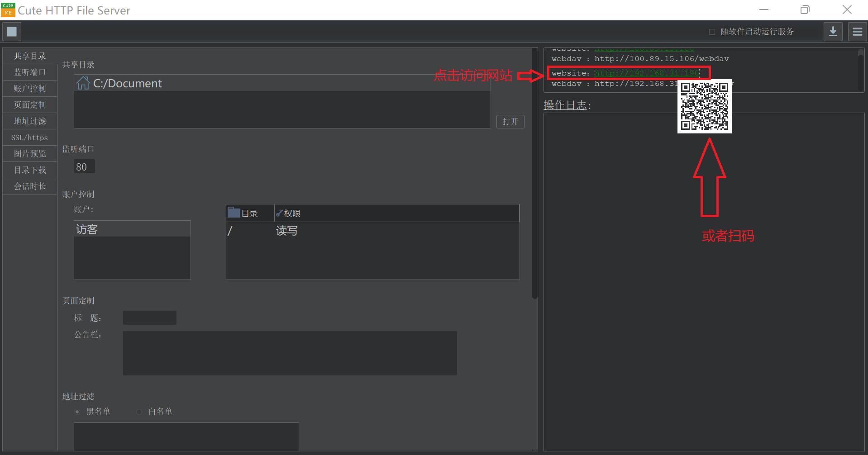This screenshot has height=455, width=868.
Task: Switch to the 监听端口 tab
Action: coord(30,72)
